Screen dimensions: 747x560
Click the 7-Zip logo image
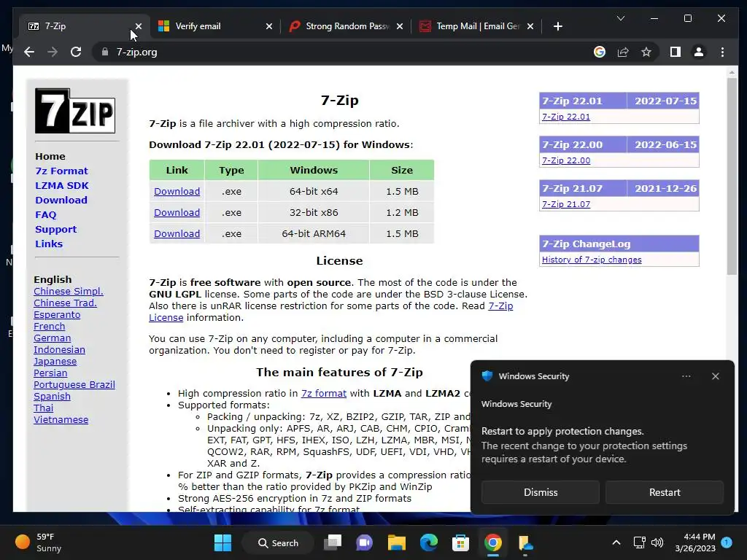[75, 111]
